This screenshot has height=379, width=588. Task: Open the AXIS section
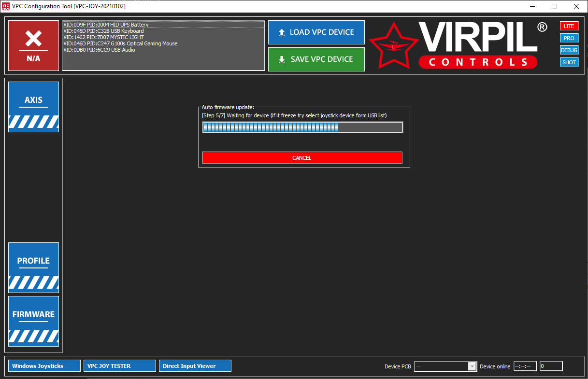pos(33,107)
